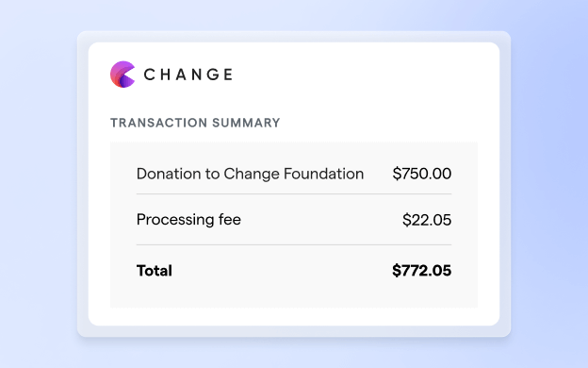The image size is (588, 368).
Task: Click the divider line above the Total row
Action: [x=294, y=244]
